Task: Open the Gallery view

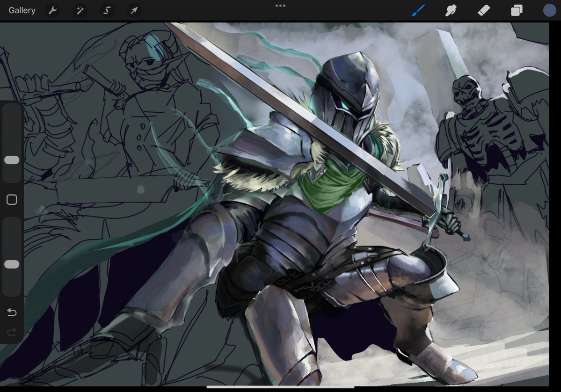Action: pyautogui.click(x=22, y=10)
